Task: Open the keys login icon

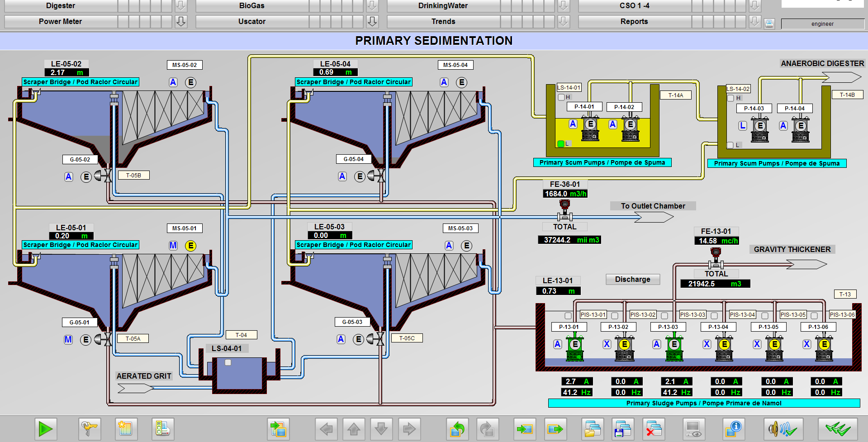Action: point(90,428)
